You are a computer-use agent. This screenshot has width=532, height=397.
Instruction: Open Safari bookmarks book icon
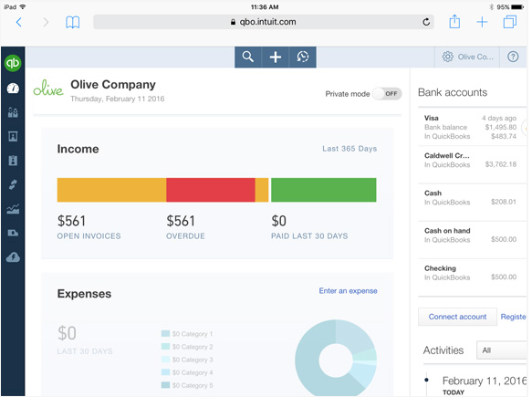73,23
